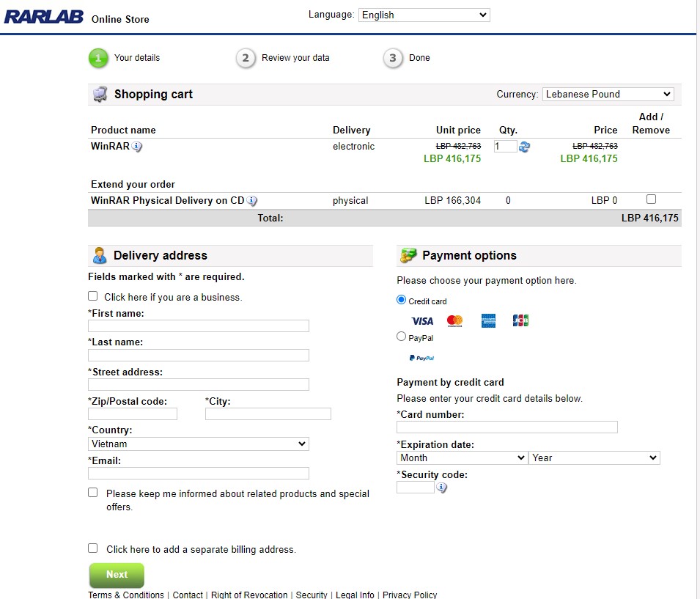Check the box if you are a business
The image size is (700, 599).
[x=93, y=295]
